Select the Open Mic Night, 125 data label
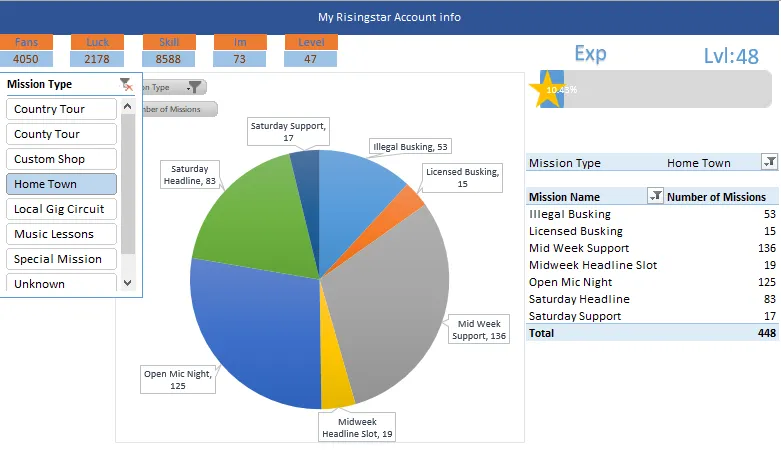This screenshot has width=781, height=469. tap(178, 379)
